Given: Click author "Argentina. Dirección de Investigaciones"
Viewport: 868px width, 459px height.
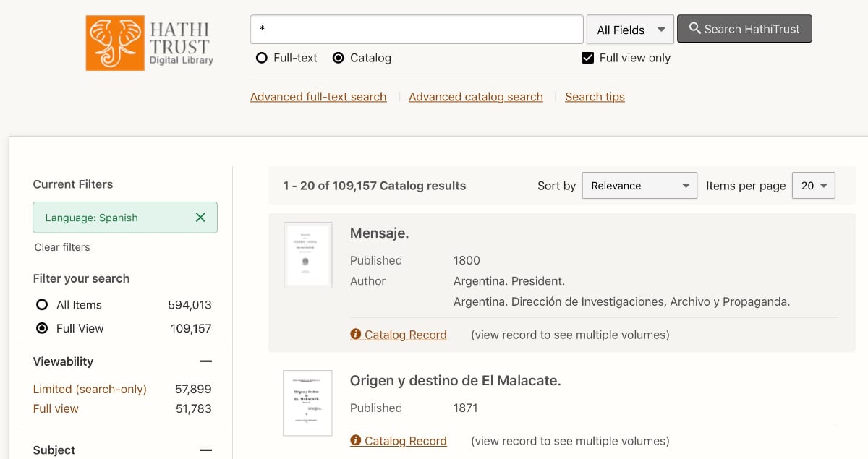Looking at the screenshot, I should click(x=621, y=302).
